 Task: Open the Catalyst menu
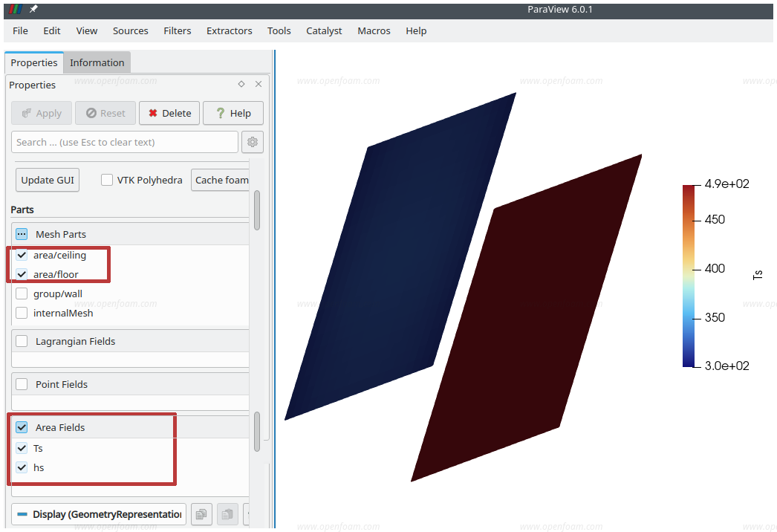(x=324, y=30)
